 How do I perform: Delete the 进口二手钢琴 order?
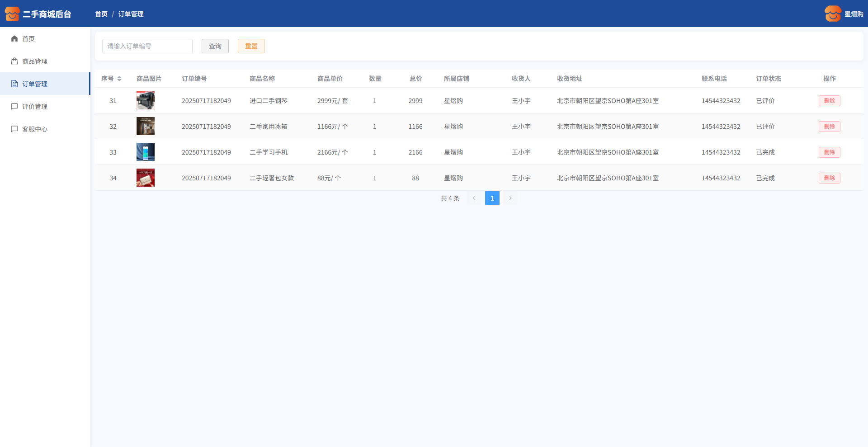(x=829, y=101)
